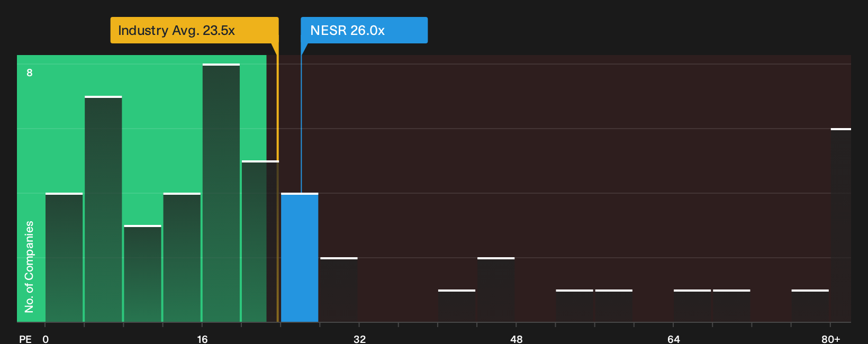Click the x-axis label 64
The height and width of the screenshot is (344, 868).
(x=674, y=339)
